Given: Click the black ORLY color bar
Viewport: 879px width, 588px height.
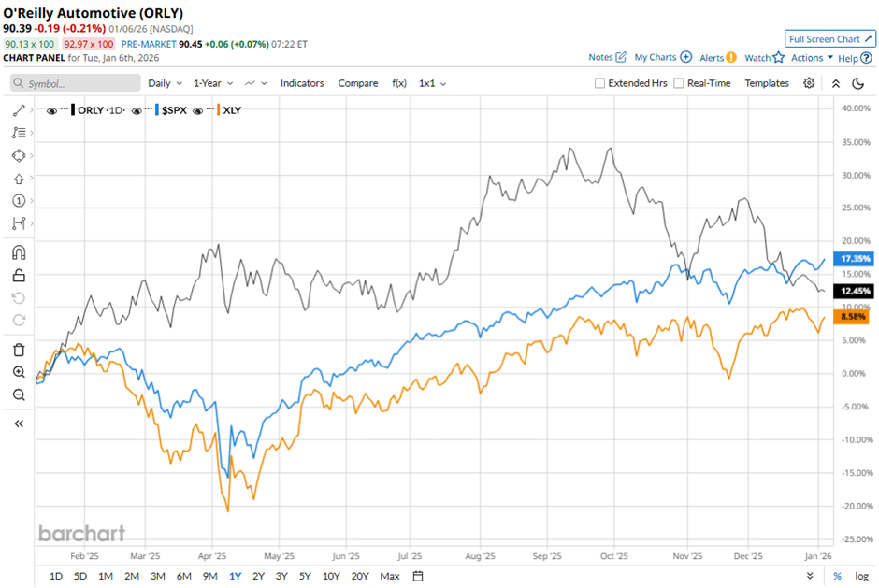Looking at the screenshot, I should coord(73,110).
